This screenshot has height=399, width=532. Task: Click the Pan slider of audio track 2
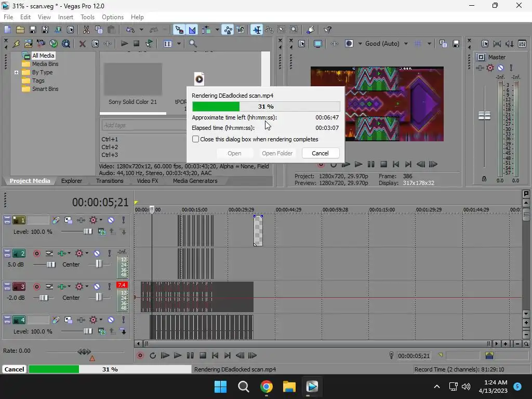(98, 264)
